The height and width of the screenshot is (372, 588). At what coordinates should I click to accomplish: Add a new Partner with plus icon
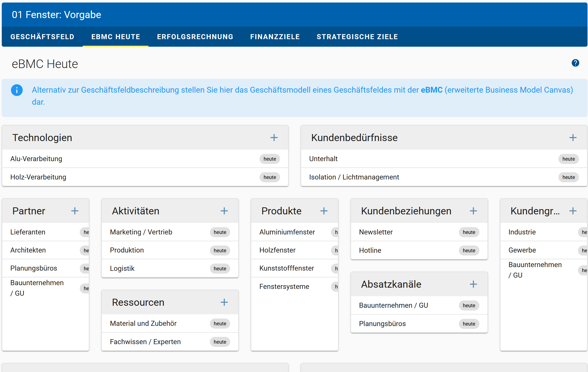point(75,211)
